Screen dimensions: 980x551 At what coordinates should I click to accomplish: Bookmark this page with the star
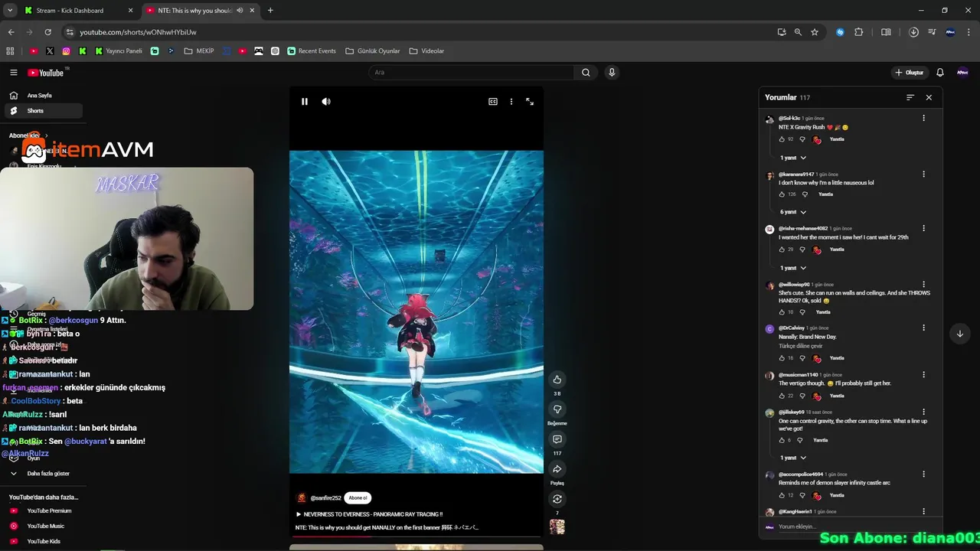pos(815,32)
